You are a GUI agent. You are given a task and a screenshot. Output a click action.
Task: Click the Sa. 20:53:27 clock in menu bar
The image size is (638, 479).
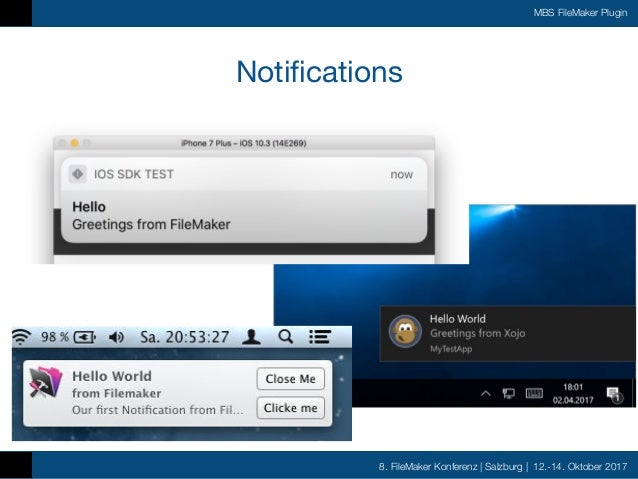point(185,337)
